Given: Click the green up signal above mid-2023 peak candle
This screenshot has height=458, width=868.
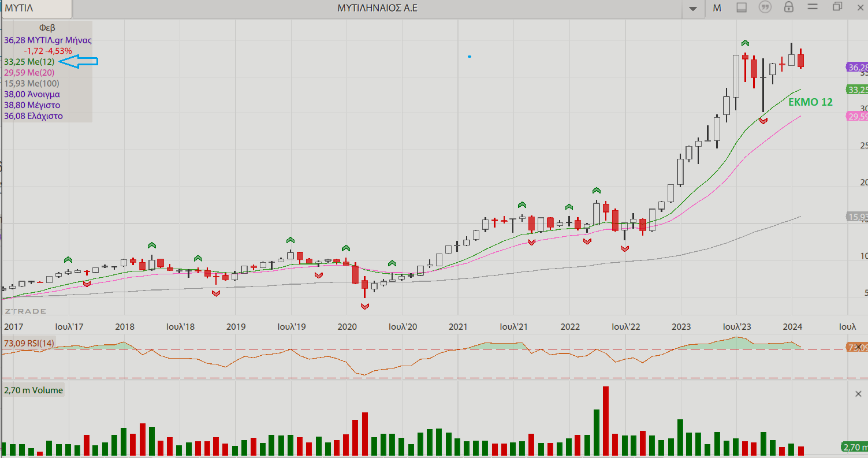Looking at the screenshot, I should tap(746, 43).
